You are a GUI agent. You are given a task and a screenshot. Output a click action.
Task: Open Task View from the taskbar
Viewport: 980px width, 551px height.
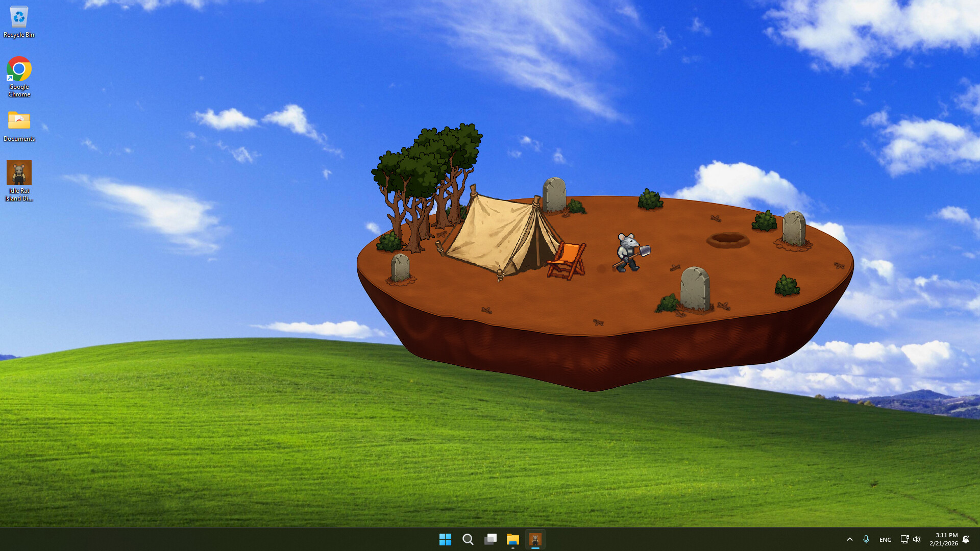tap(491, 539)
